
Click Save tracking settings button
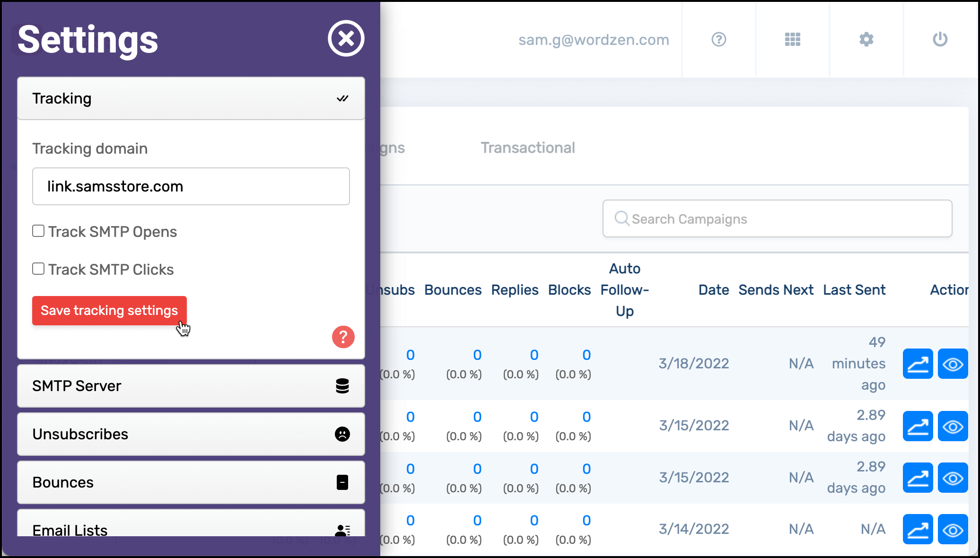(109, 311)
